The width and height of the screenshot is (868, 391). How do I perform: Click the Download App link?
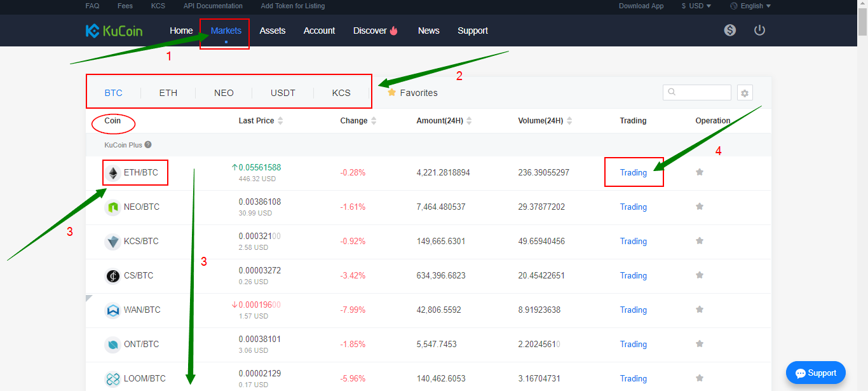(641, 6)
